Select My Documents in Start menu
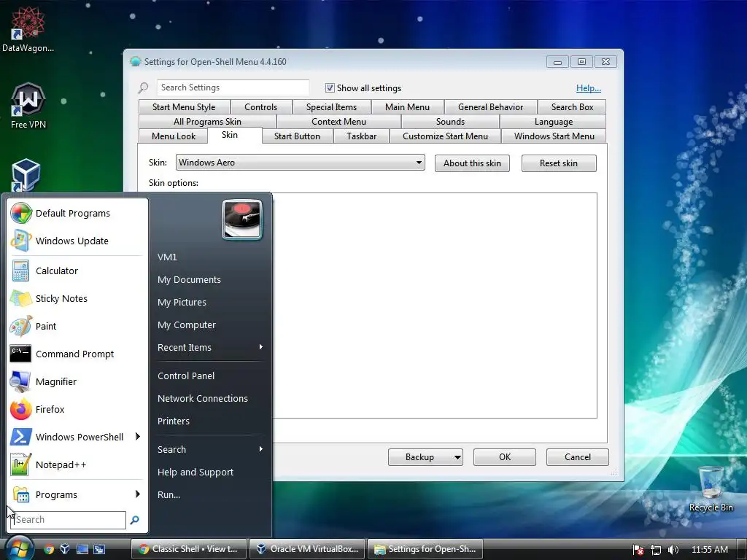 pyautogui.click(x=209, y=279)
